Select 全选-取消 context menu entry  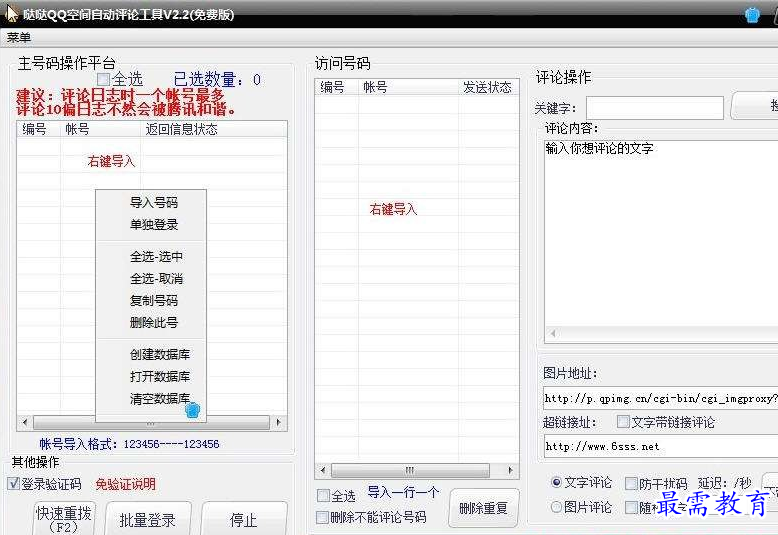pos(156,278)
